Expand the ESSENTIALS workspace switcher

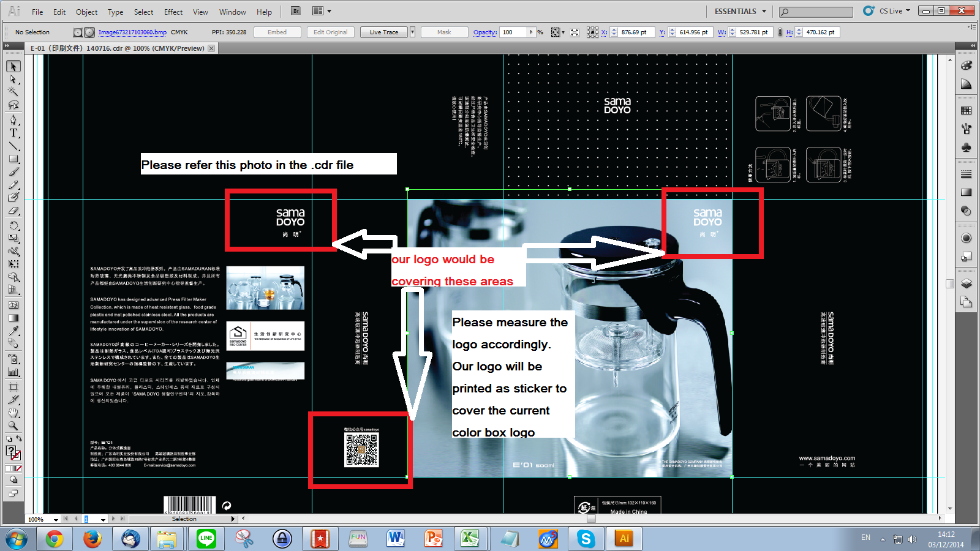741,11
